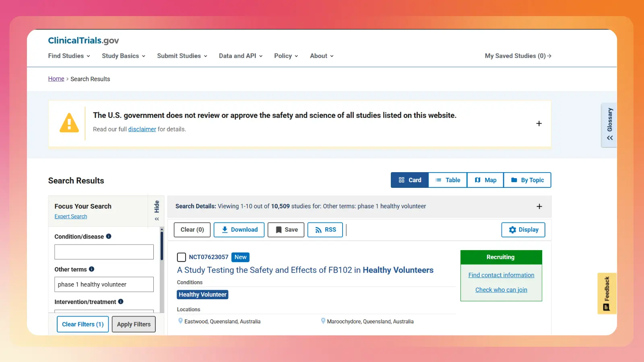This screenshot has width=644, height=362.
Task: Open the About dropdown menu
Action: click(x=322, y=56)
